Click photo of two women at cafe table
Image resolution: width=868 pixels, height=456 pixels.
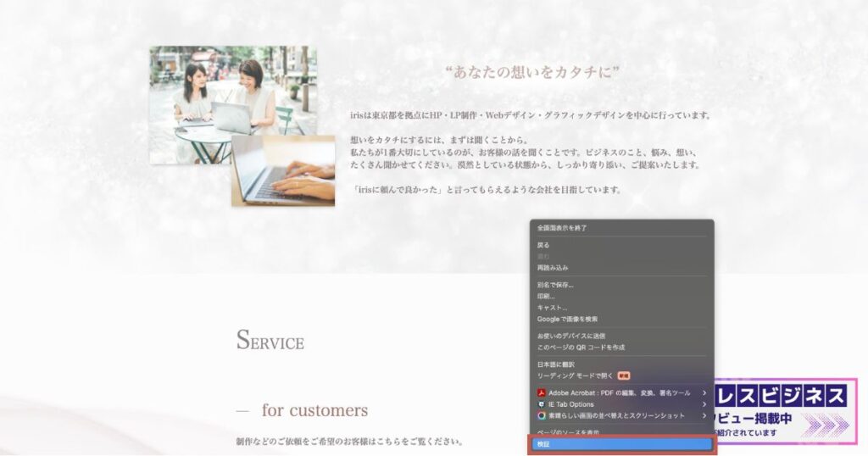point(233,104)
